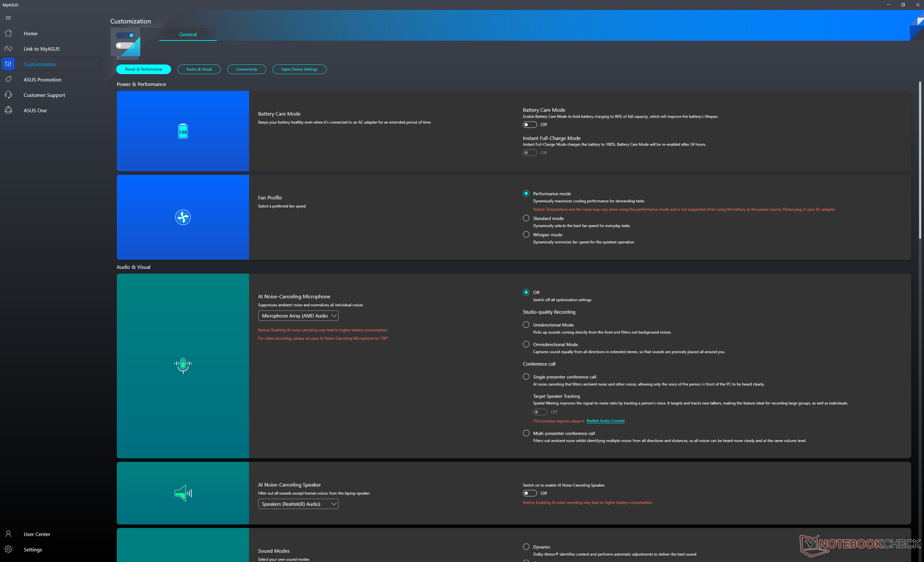Open Settings gear icon
The height and width of the screenshot is (562, 924).
(8, 549)
